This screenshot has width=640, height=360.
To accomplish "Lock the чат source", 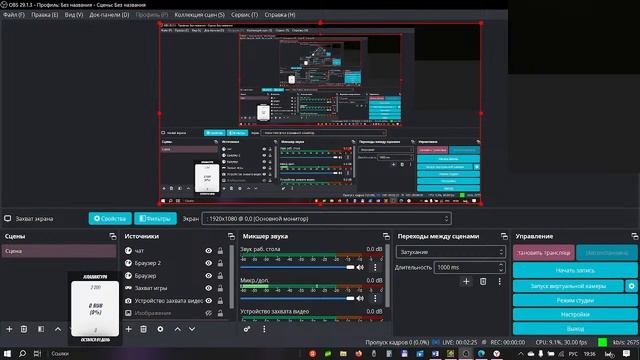I will (220, 251).
